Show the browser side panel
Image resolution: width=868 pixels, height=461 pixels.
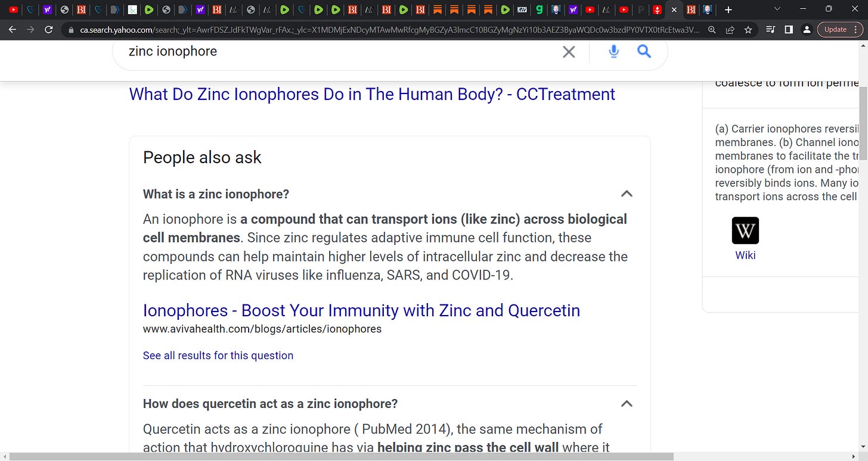pyautogui.click(x=789, y=29)
